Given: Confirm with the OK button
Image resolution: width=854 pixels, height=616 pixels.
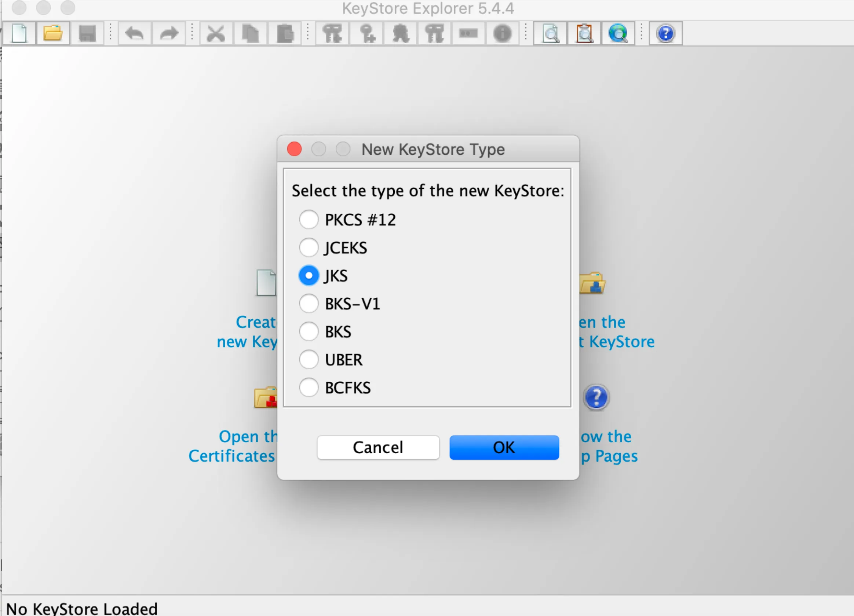Looking at the screenshot, I should (504, 447).
